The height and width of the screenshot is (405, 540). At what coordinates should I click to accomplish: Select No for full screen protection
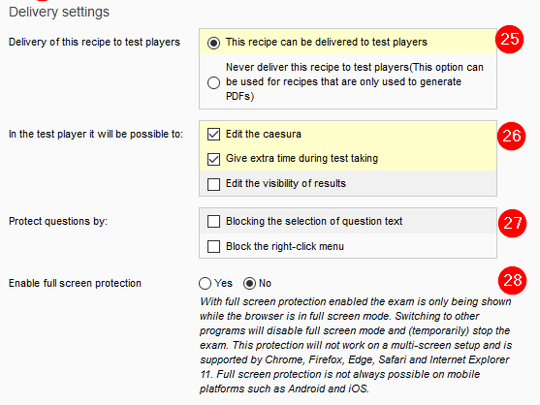[x=249, y=283]
